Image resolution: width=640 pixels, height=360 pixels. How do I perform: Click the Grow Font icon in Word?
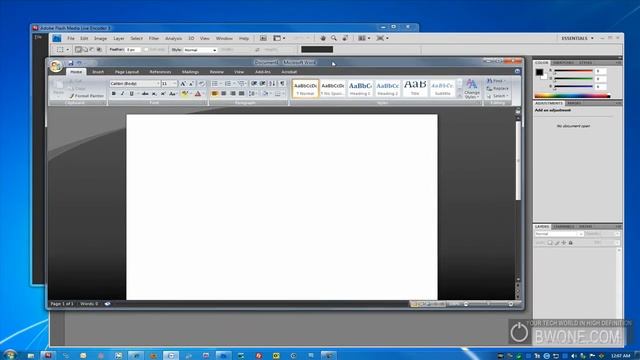(183, 84)
